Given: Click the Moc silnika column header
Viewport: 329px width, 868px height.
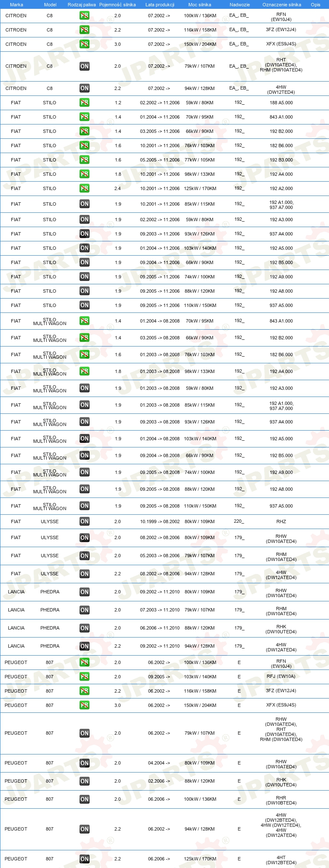Looking at the screenshot, I should [200, 5].
